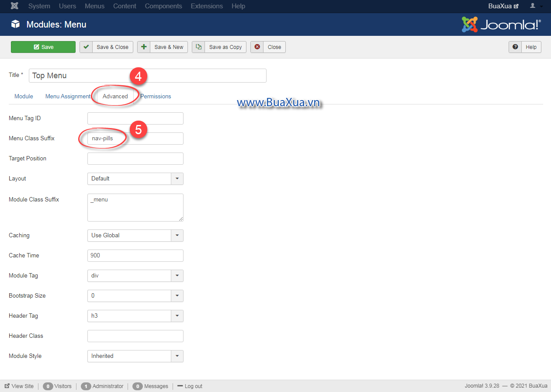
Task: Click the Title input field
Action: pyautogui.click(x=148, y=76)
